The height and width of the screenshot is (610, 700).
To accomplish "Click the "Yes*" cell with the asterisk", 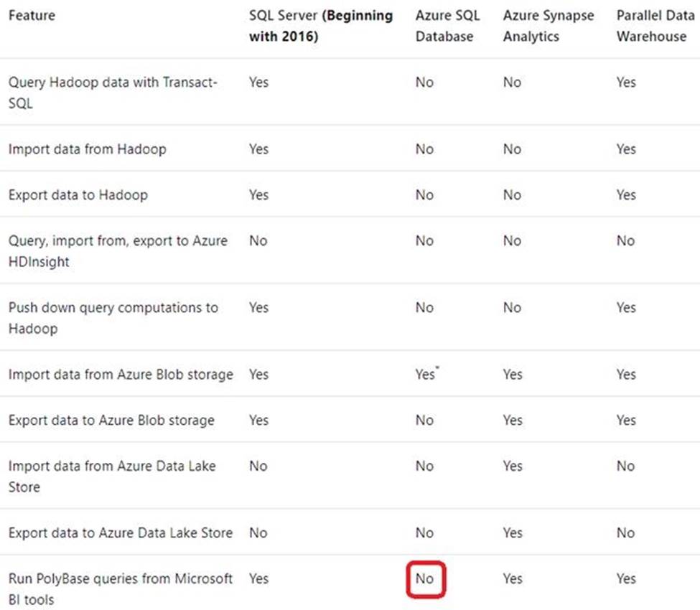I will [x=426, y=375].
